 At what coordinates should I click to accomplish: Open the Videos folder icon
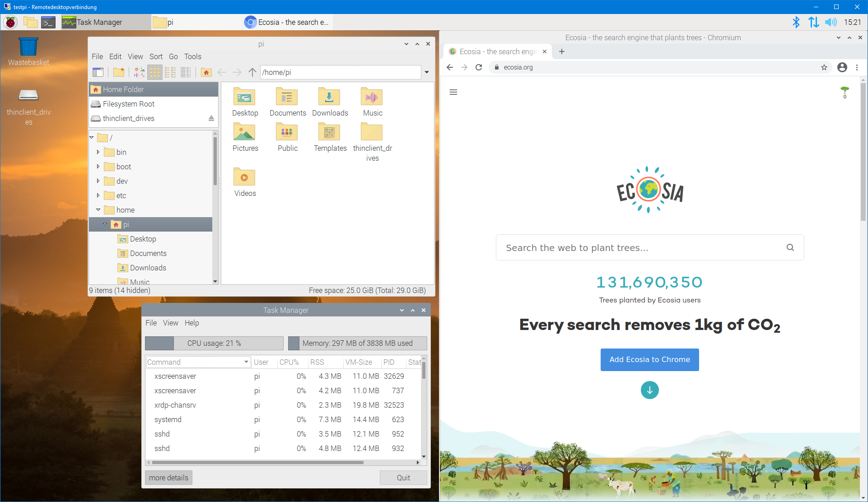245,182
